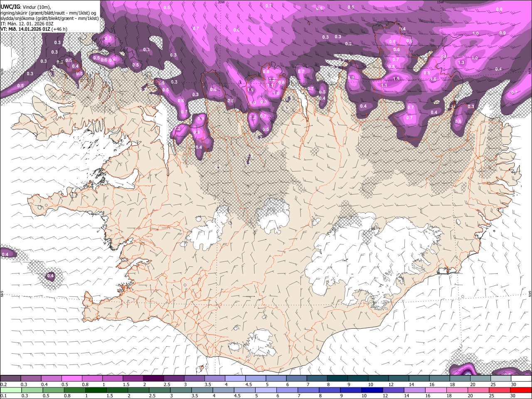Click the red 30 swatch in bottom legend row
This screenshot has width=532, height=399.
[521, 390]
